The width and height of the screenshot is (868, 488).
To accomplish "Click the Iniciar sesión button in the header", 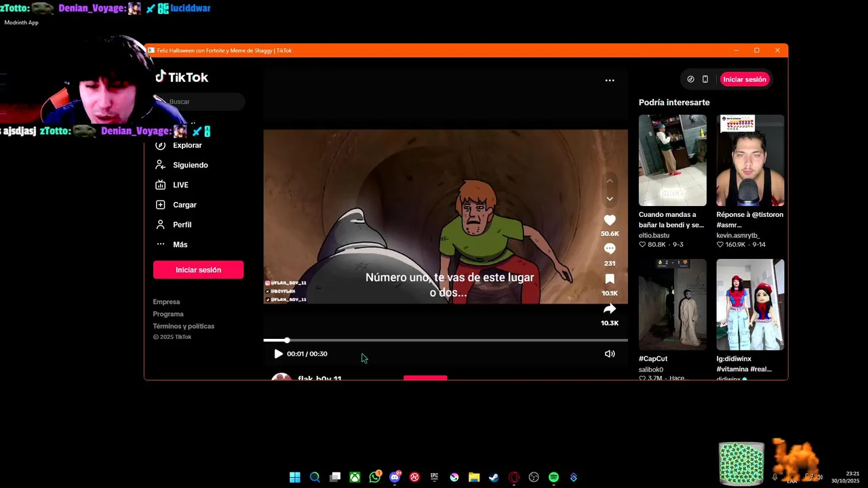I will [x=745, y=79].
